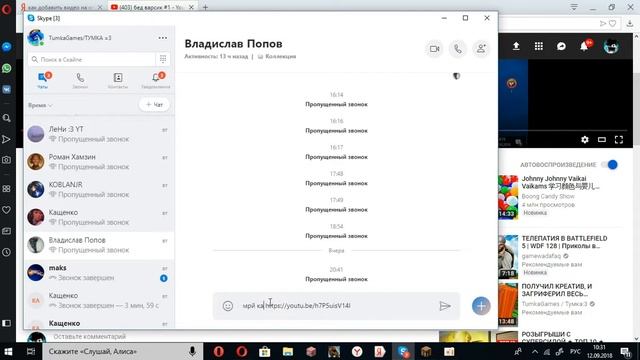
Task: Open the Коллекция link under contact name
Action: click(277, 57)
